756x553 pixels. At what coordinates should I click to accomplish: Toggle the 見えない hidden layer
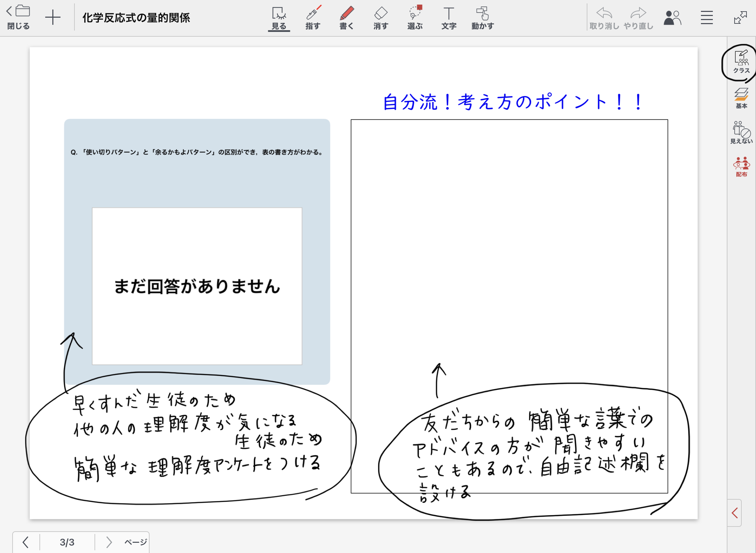click(x=741, y=132)
